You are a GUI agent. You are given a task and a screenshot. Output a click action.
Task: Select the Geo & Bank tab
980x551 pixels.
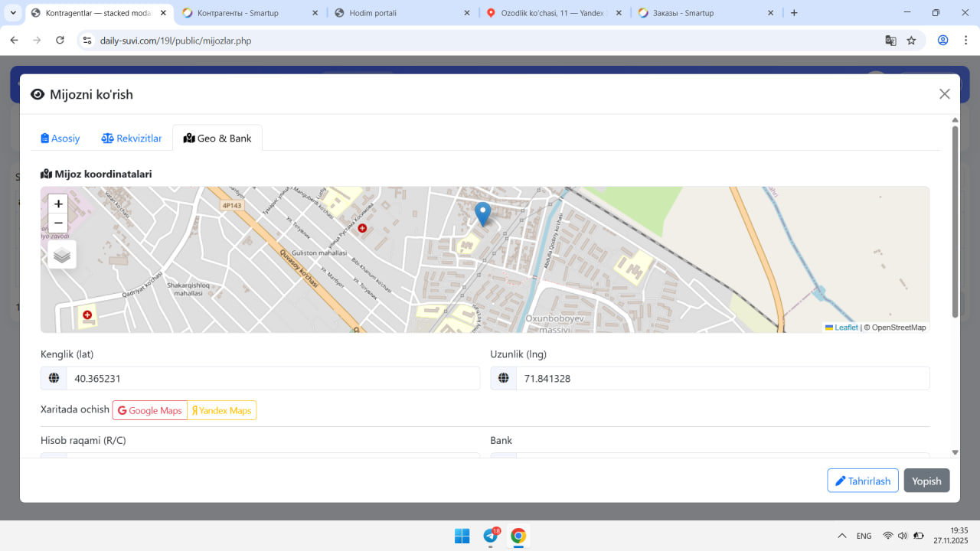217,139
